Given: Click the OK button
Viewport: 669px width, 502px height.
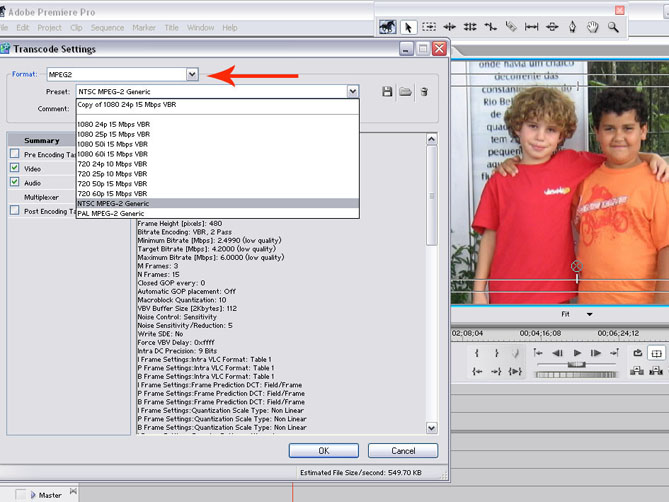Looking at the screenshot, I should coord(323,451).
